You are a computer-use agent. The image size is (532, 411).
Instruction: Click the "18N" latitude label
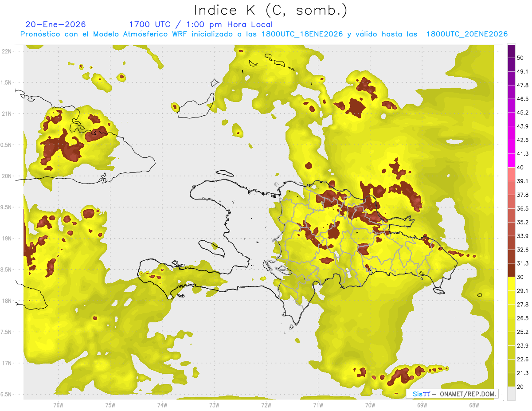pyautogui.click(x=7, y=301)
